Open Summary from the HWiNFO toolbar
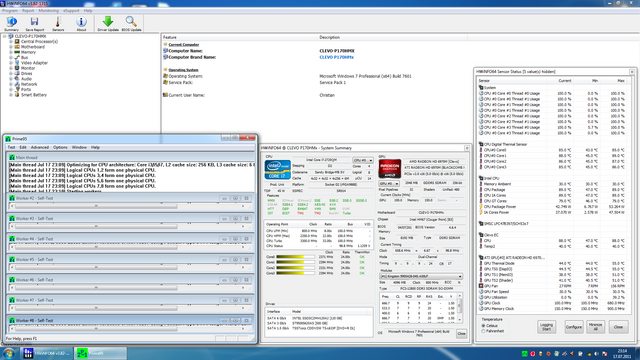This screenshot has height=360, width=640. (x=11, y=24)
